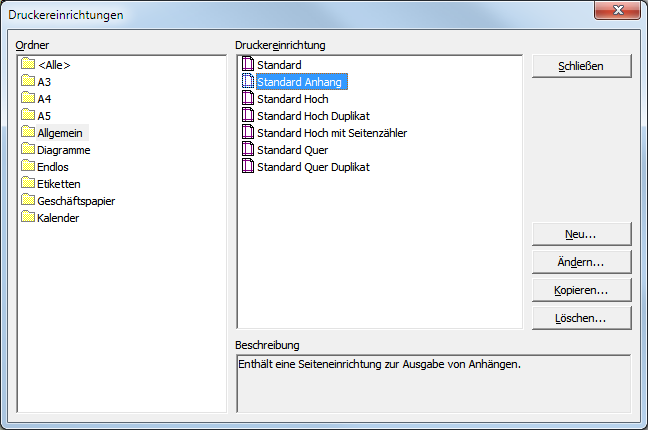Select the Standard printer setup entry
Viewport: 648px width, 430px height.
click(279, 65)
